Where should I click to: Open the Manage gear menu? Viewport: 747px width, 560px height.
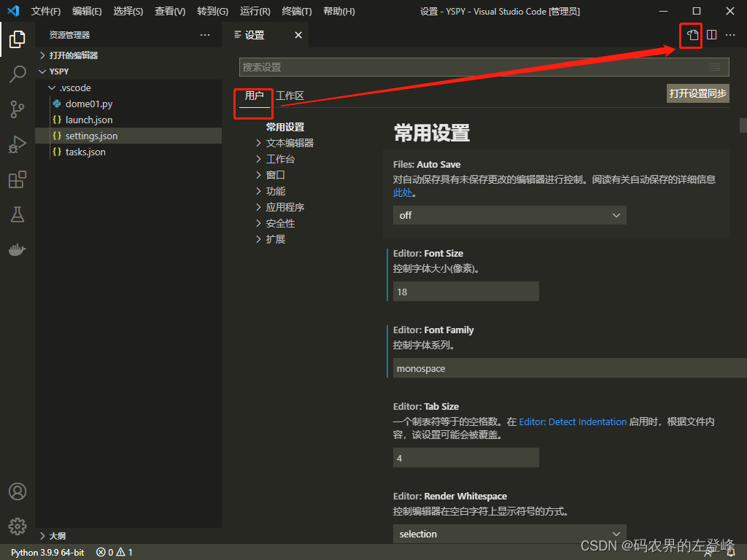tap(18, 526)
